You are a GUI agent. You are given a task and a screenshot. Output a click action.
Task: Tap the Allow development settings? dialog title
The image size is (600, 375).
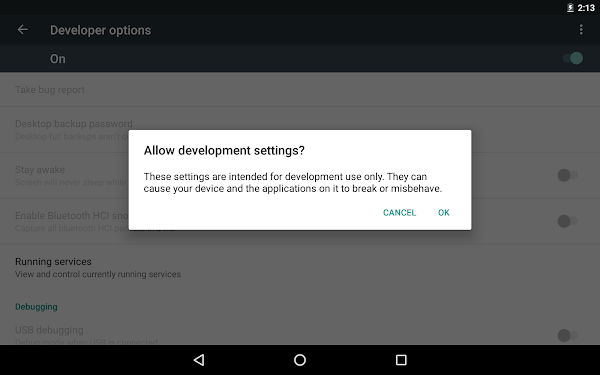tap(224, 150)
